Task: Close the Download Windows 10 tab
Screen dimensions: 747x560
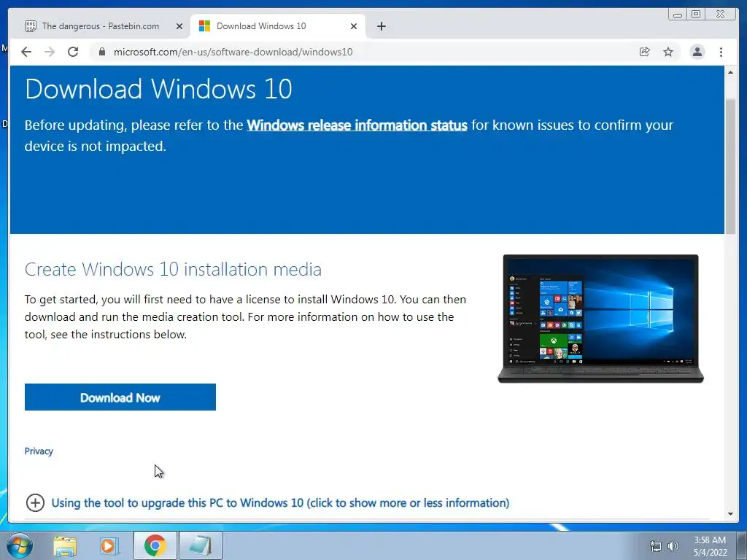Action: click(354, 26)
